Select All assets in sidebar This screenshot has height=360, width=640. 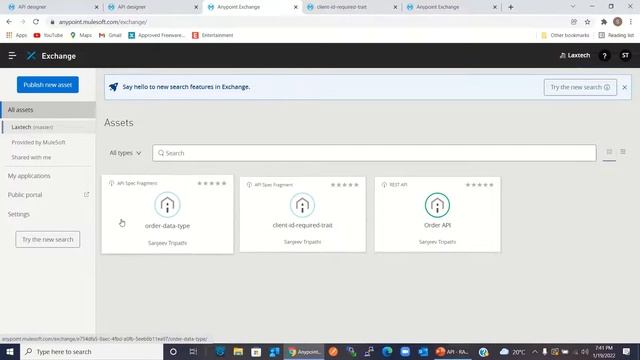pos(48,110)
